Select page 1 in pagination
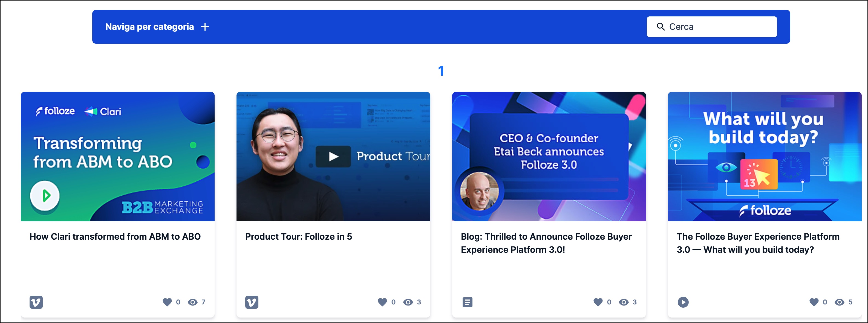The height and width of the screenshot is (323, 868). tap(441, 71)
